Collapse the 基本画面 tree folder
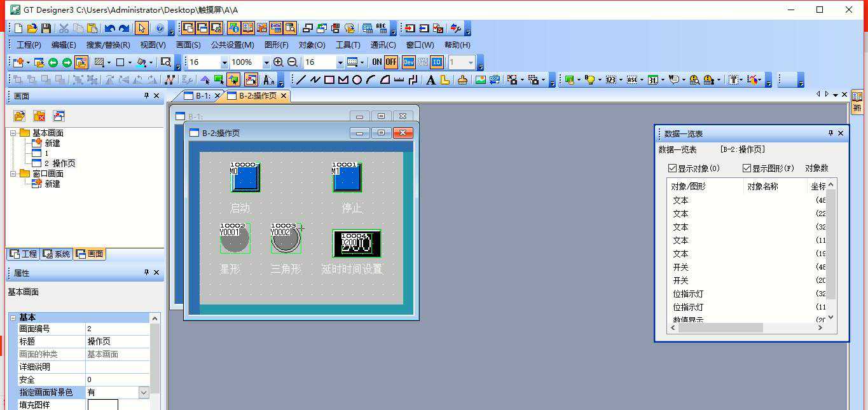Viewport: 868px width, 410px height. pyautogui.click(x=13, y=133)
